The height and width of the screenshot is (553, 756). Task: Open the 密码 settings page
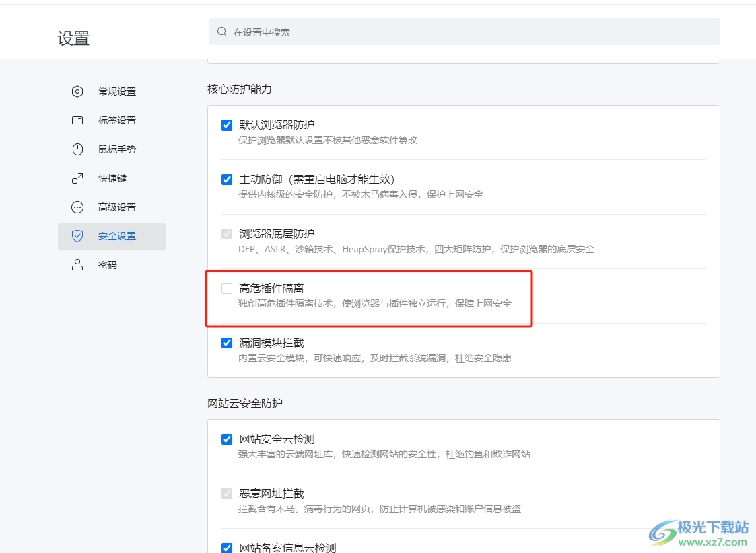tap(111, 265)
